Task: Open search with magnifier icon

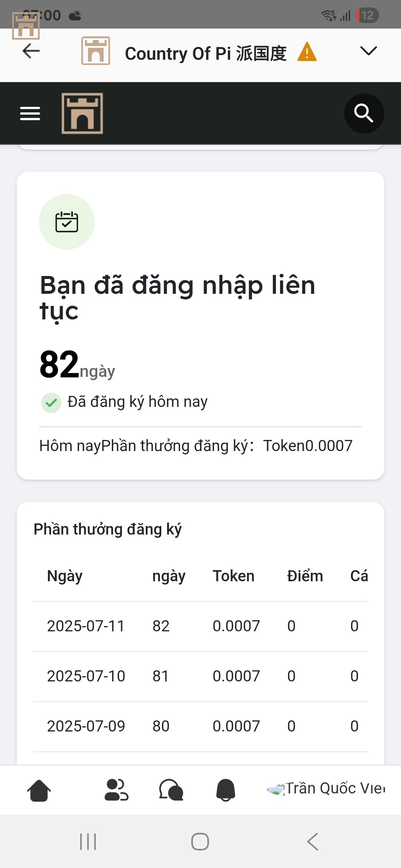Action: (364, 113)
